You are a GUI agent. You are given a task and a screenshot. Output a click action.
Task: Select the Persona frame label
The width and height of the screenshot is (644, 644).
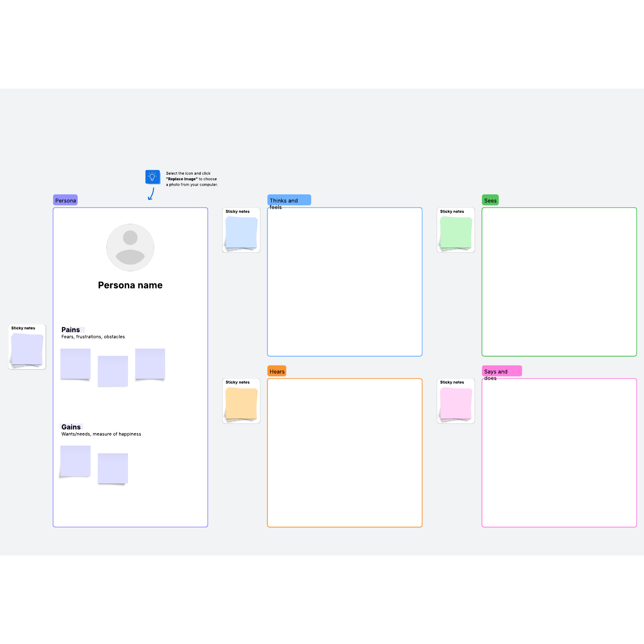[65, 200]
